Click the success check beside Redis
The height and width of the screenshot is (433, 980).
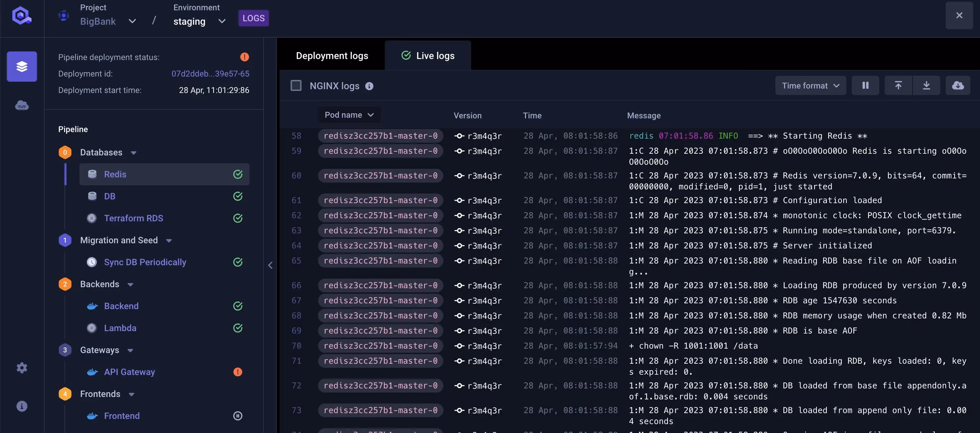[238, 174]
